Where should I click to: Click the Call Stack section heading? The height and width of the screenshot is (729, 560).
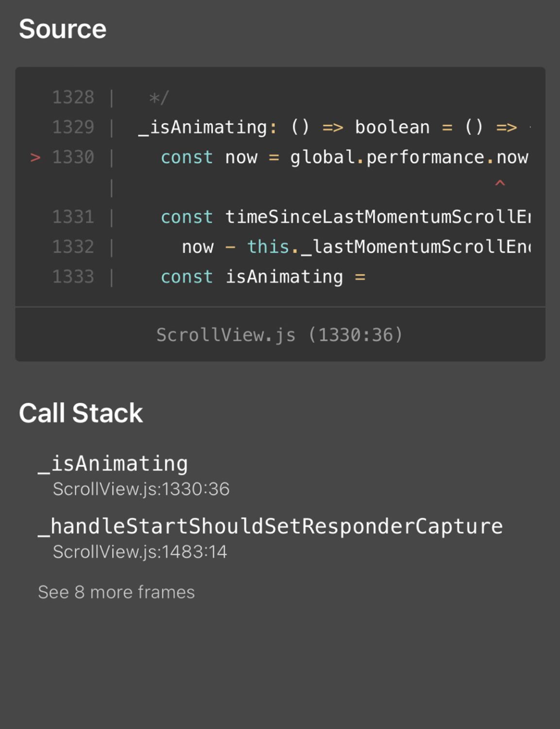(x=81, y=413)
